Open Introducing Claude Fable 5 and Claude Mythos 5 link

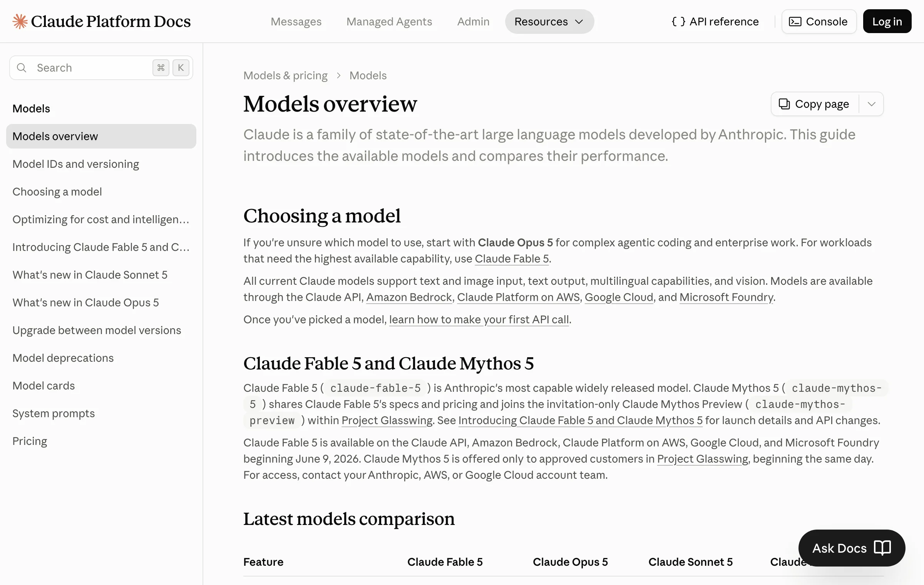click(581, 420)
